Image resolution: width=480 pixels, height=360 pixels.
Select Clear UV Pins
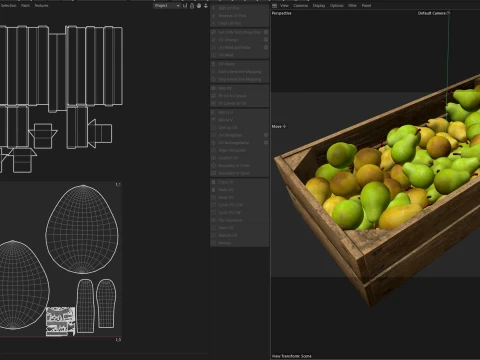point(239,23)
